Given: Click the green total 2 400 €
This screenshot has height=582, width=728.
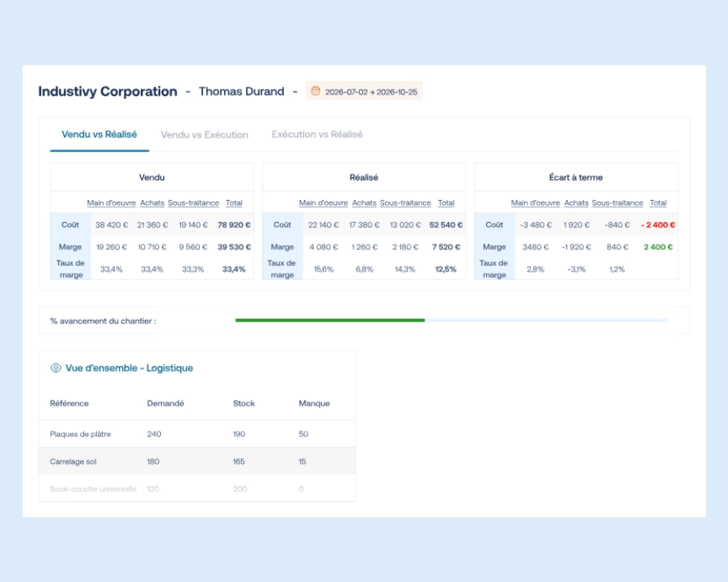Looking at the screenshot, I should (658, 247).
